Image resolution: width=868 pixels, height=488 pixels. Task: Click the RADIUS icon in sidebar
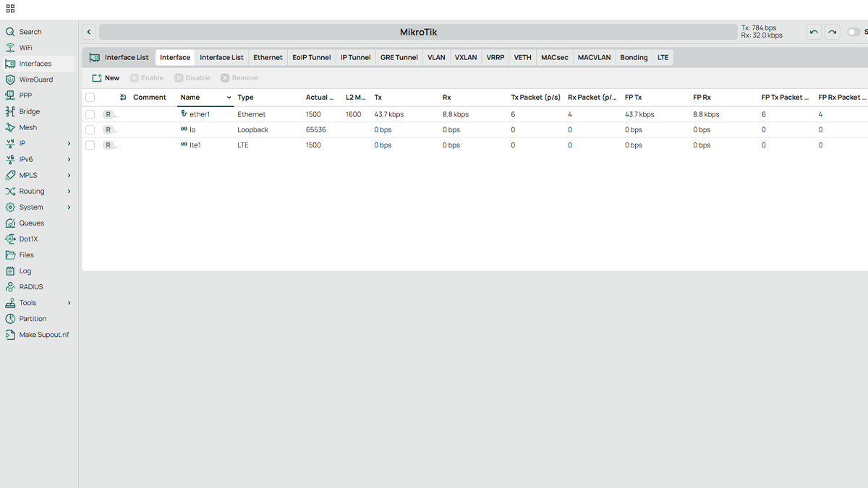[x=10, y=287]
